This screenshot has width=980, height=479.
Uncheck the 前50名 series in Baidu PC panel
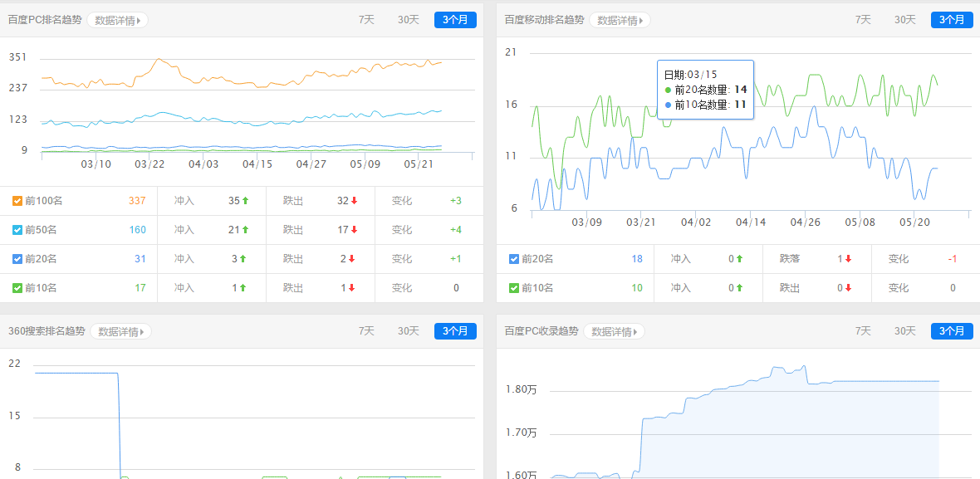pyautogui.click(x=17, y=230)
